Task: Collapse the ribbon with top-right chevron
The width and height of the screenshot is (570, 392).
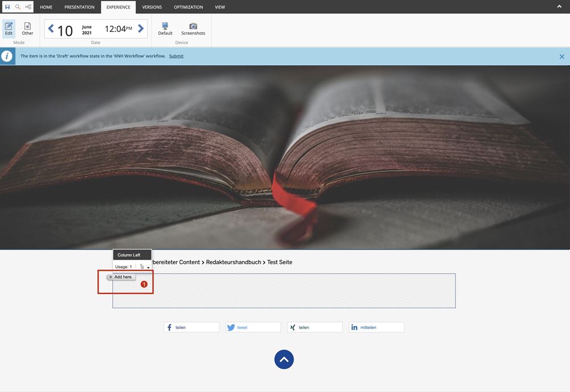Action: (x=560, y=6)
